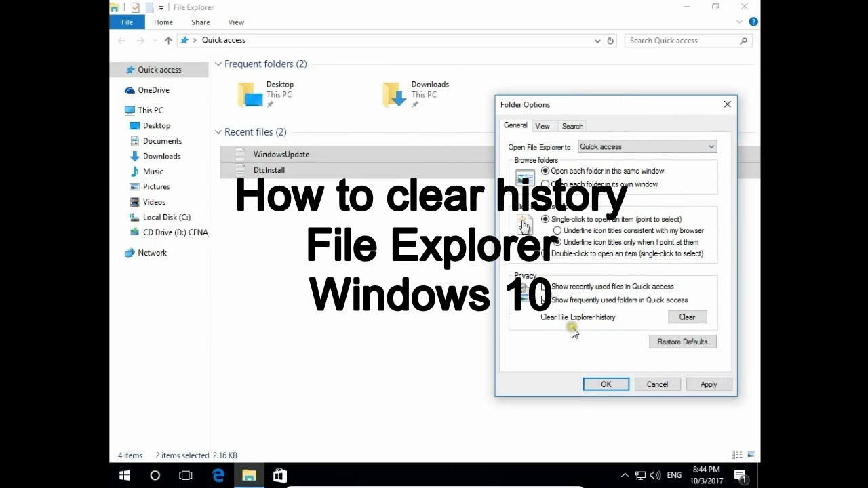The width and height of the screenshot is (868, 488).
Task: Close the Folder Options dialog
Action: click(x=728, y=104)
